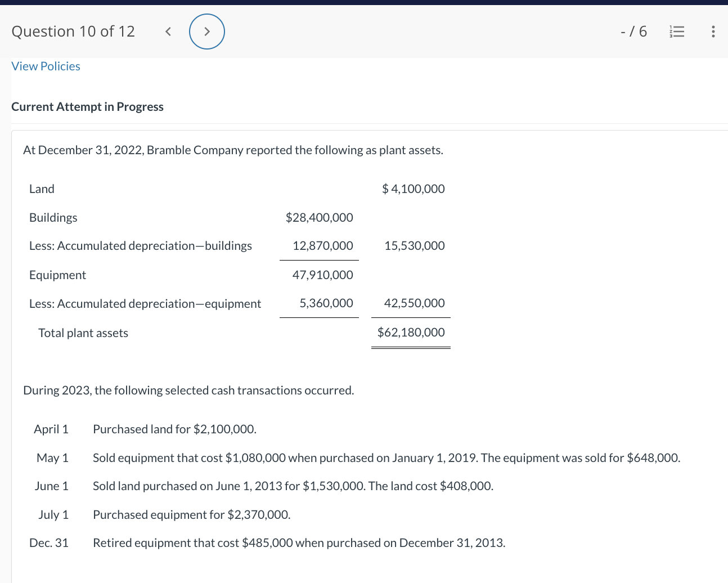
Task: Click the Current Attempt in Progress label
Action: 87,106
